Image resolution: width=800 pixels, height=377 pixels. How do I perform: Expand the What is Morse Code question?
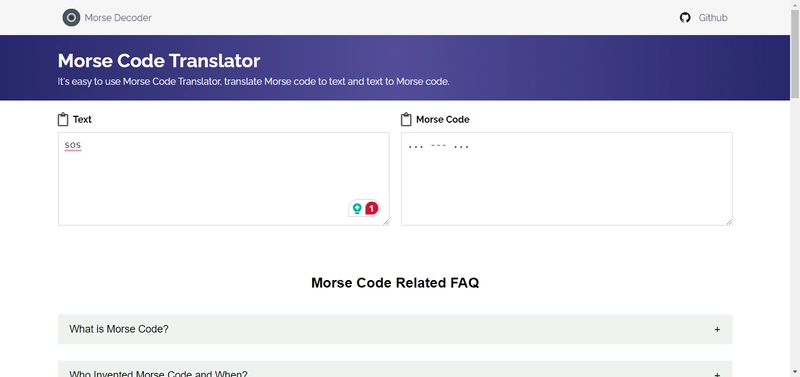(x=395, y=329)
